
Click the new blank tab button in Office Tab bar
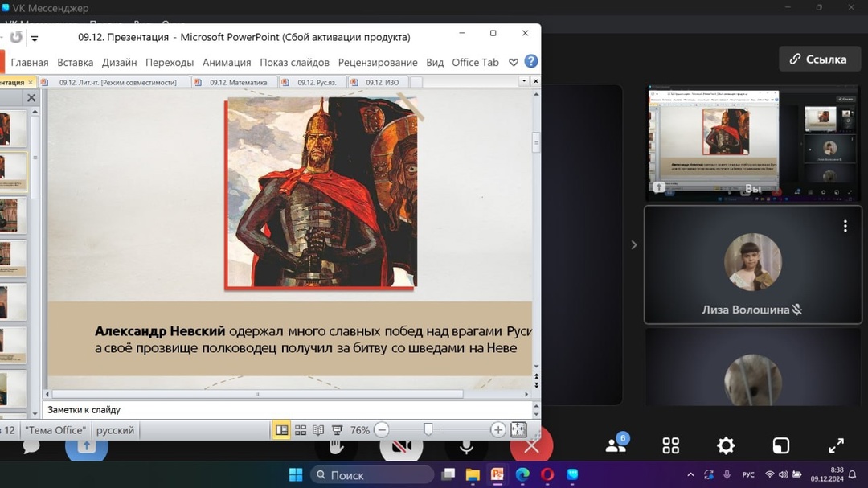(416, 82)
